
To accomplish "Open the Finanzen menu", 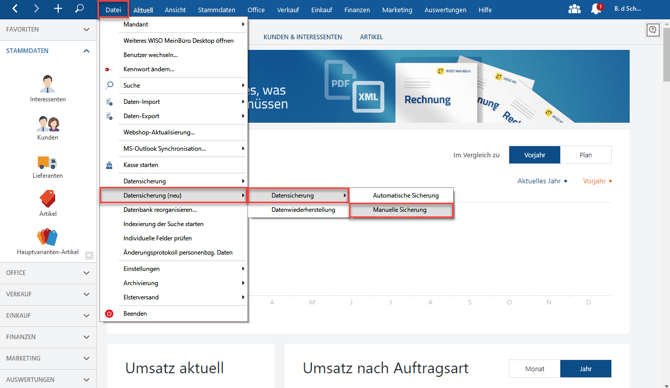I will coord(357,10).
